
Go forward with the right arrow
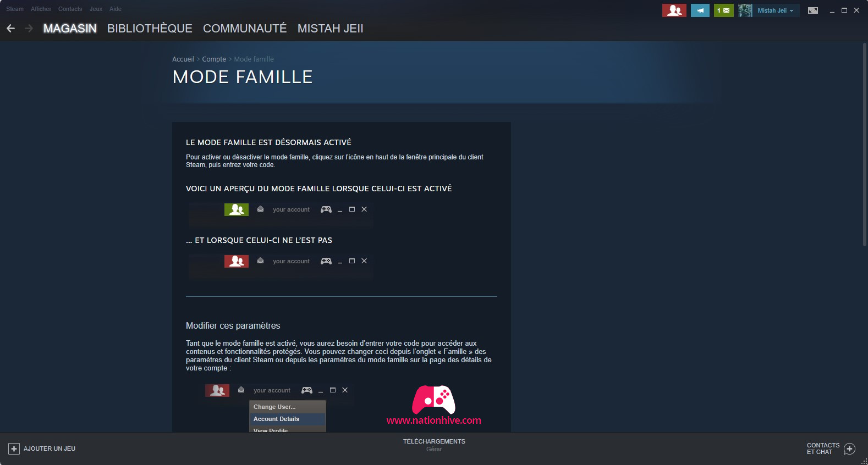coord(29,28)
